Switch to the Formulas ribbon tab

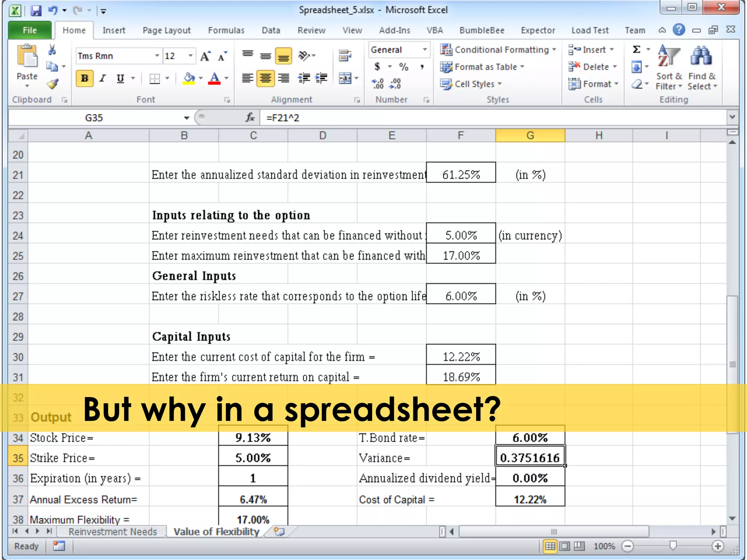tap(226, 30)
